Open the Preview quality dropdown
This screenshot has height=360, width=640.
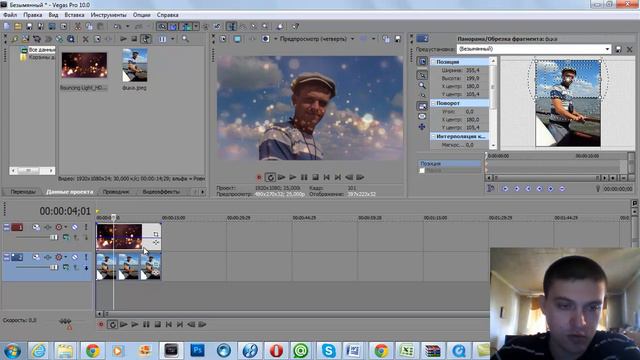pyautogui.click(x=352, y=39)
